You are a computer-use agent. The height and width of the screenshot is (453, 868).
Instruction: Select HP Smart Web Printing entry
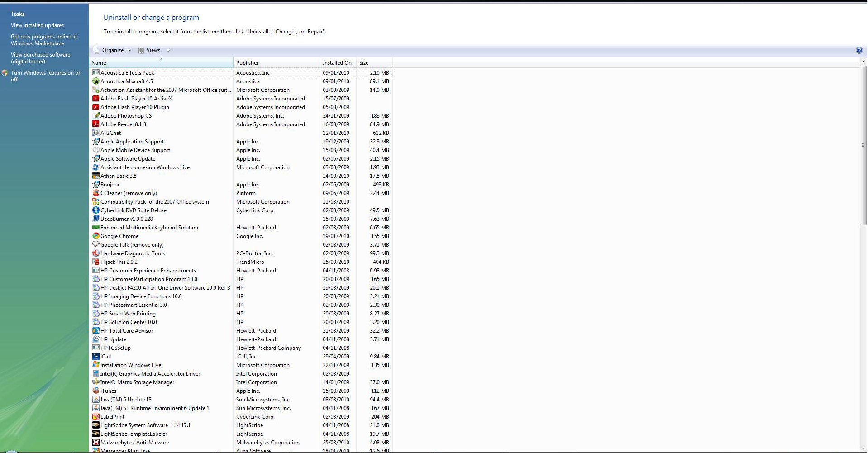(242, 314)
